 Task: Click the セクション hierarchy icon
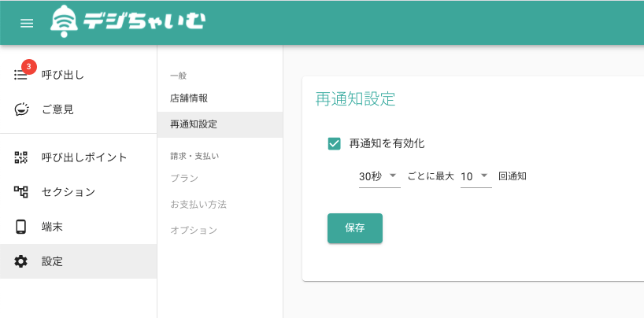coord(20,192)
